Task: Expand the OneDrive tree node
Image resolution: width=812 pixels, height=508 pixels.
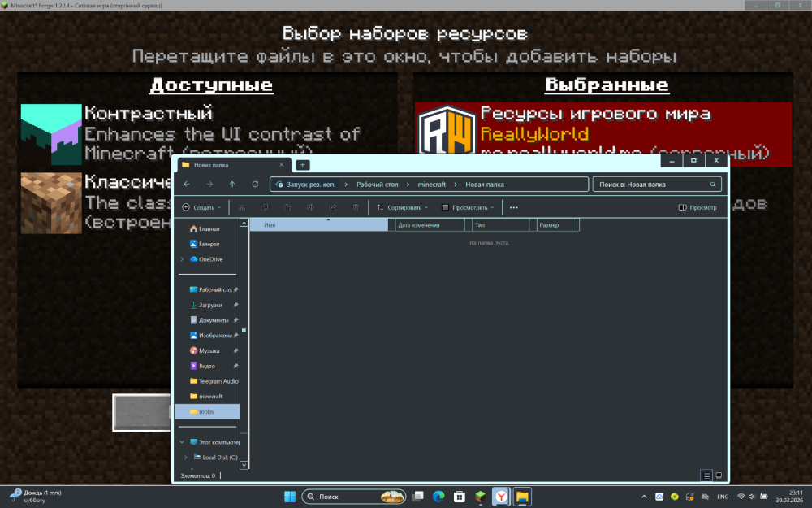Action: click(x=182, y=259)
